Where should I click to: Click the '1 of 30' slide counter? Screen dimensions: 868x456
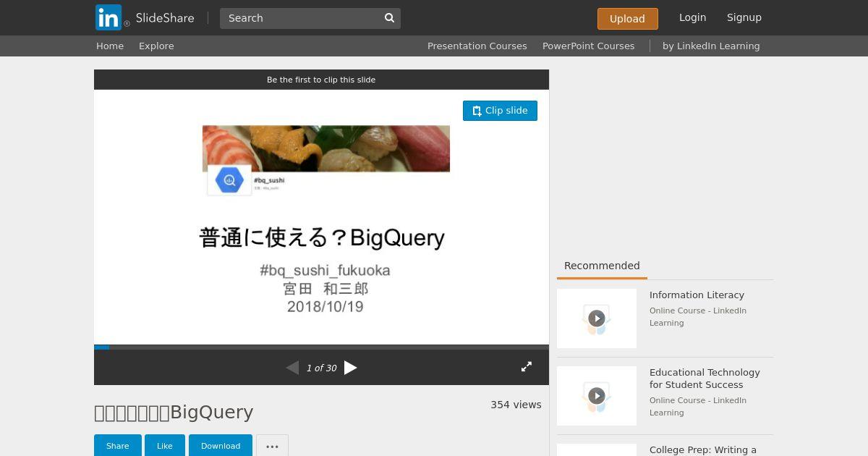[x=321, y=368]
